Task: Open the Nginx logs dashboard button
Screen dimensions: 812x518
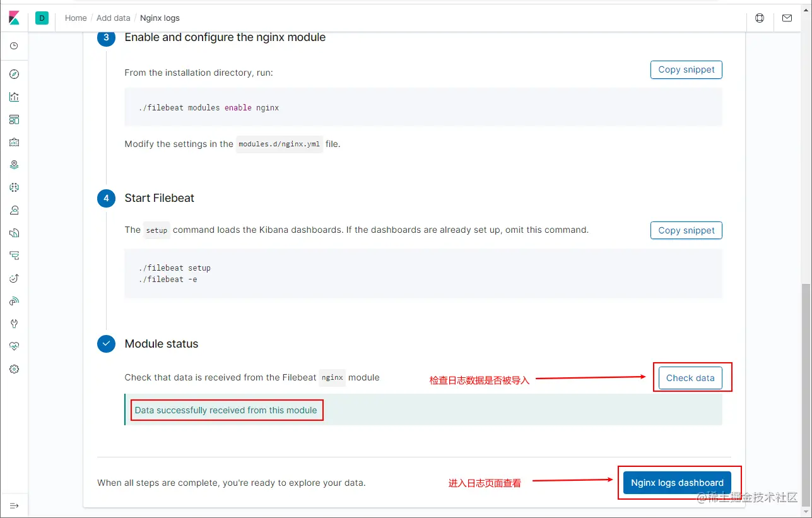Action: 677,483
